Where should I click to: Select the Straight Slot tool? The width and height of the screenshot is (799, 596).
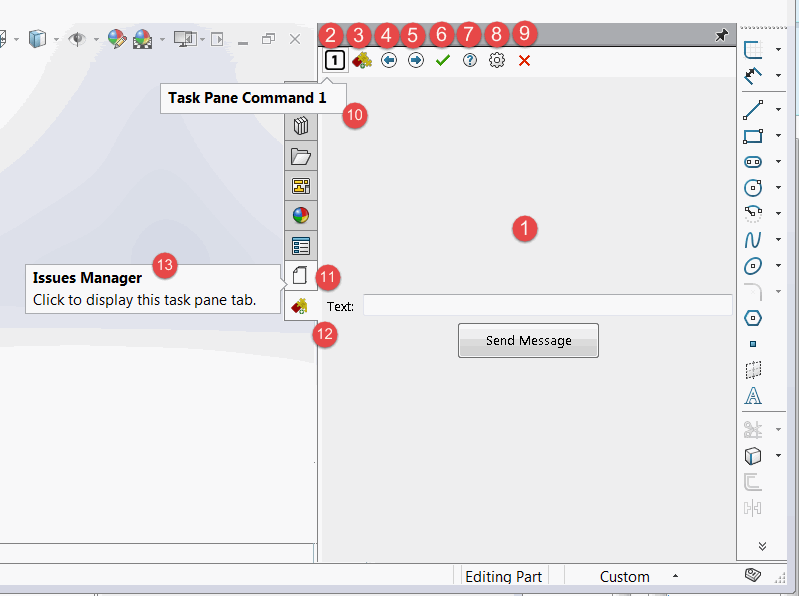(753, 161)
